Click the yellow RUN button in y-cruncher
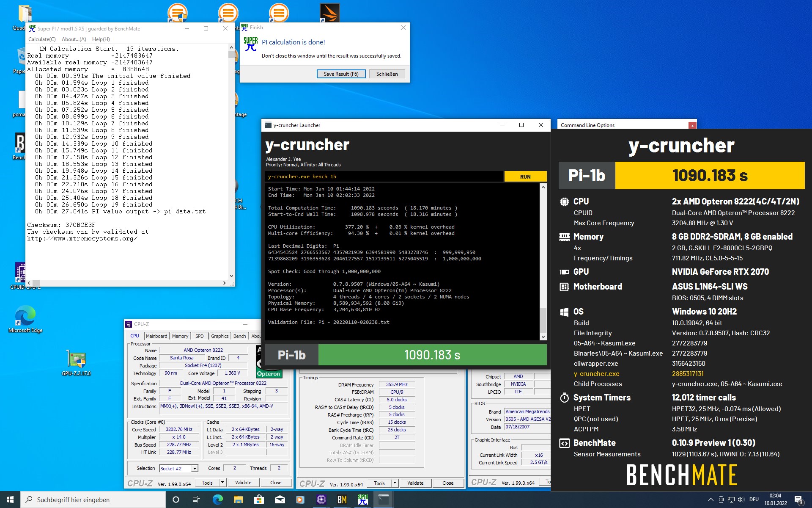This screenshot has height=508, width=812. pyautogui.click(x=525, y=177)
